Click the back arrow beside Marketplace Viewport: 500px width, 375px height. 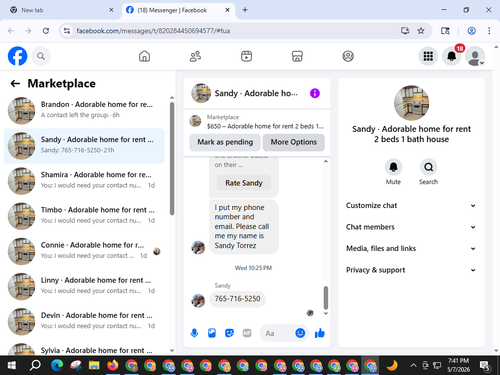15,83
